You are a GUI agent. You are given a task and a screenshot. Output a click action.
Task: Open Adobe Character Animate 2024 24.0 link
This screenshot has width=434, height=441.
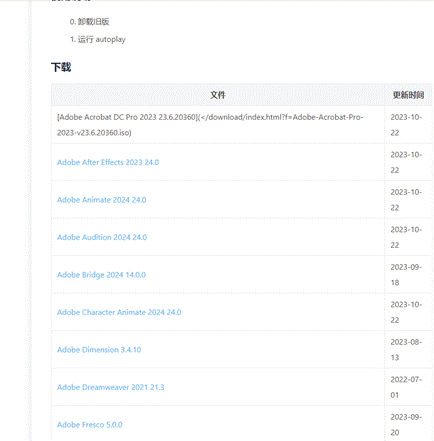pos(119,312)
